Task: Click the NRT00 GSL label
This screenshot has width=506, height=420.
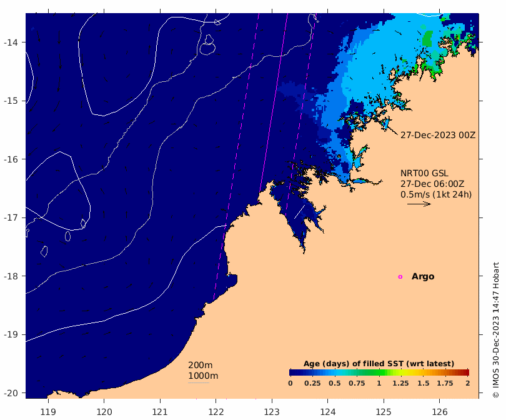Action: (x=424, y=173)
